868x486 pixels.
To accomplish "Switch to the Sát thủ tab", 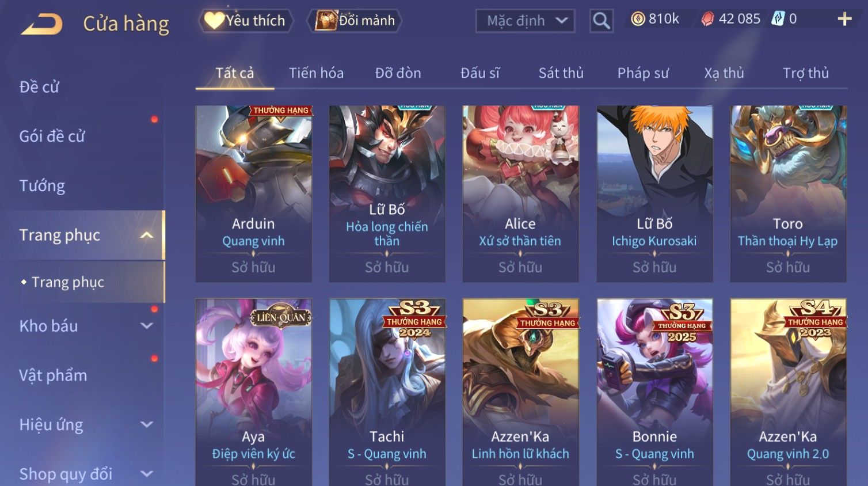I will tap(561, 73).
